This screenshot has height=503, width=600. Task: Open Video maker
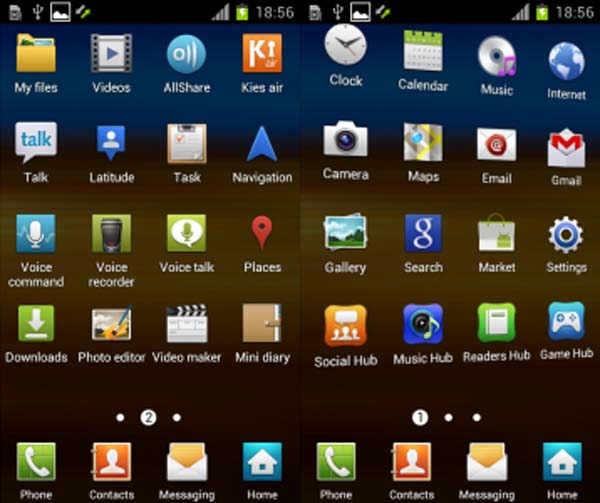187,324
